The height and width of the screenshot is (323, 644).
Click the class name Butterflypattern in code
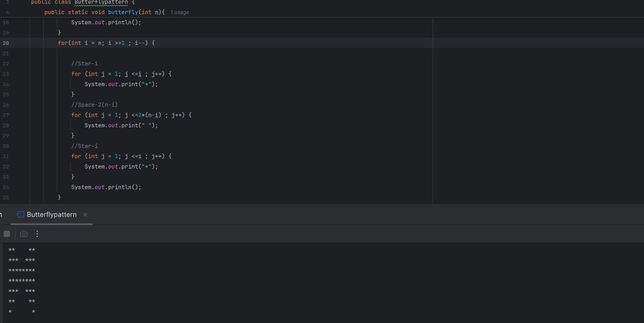(102, 2)
